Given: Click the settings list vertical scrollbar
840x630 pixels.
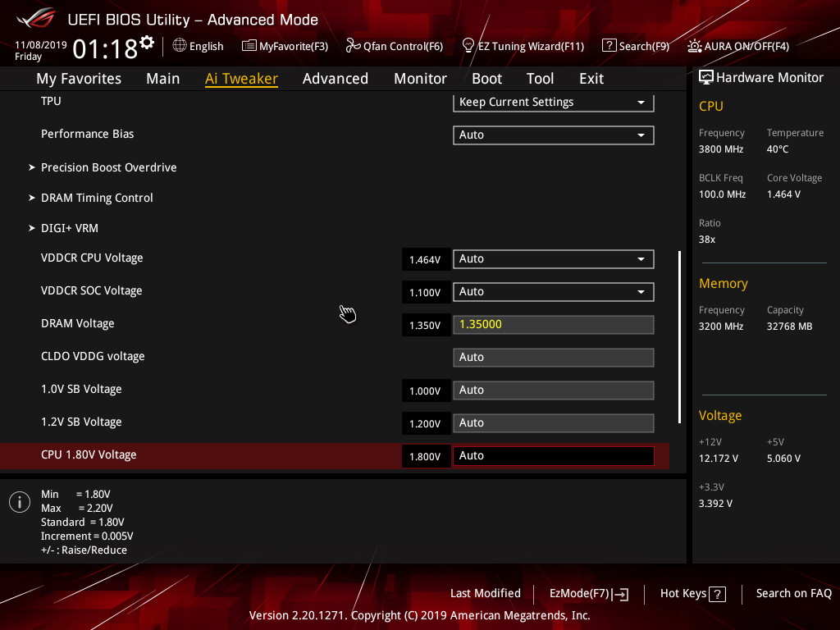Looking at the screenshot, I should 680,337.
